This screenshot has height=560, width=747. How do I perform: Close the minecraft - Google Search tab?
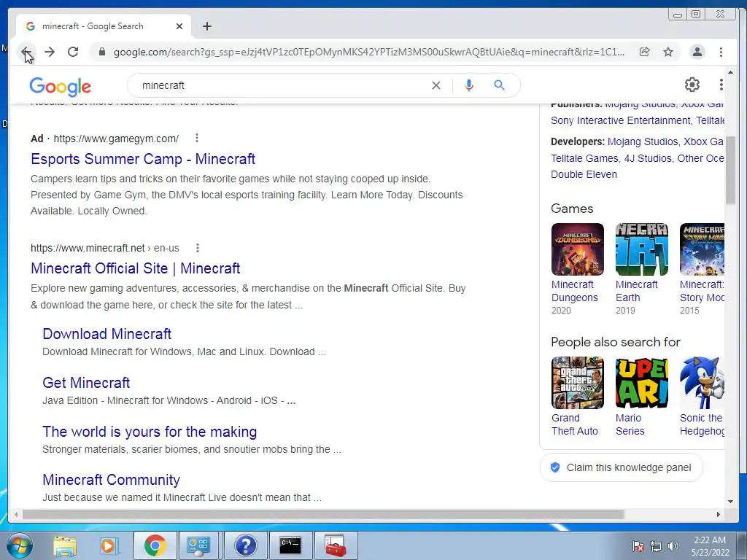(179, 26)
